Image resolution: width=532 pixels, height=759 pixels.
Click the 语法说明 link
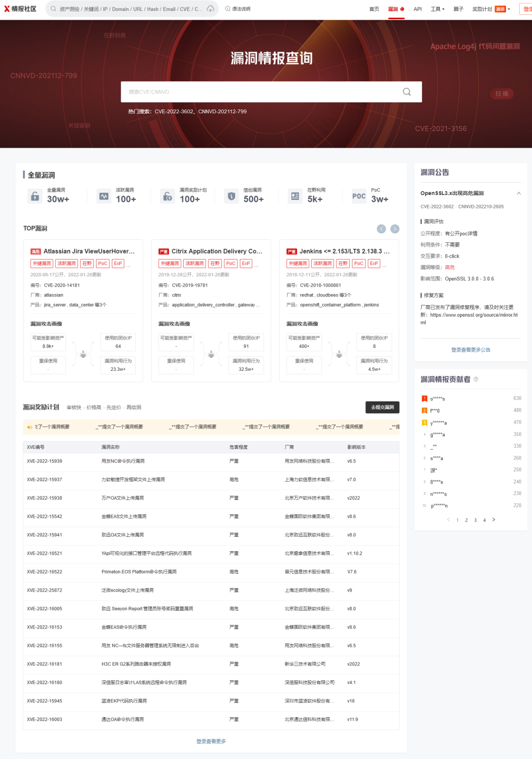click(x=241, y=9)
